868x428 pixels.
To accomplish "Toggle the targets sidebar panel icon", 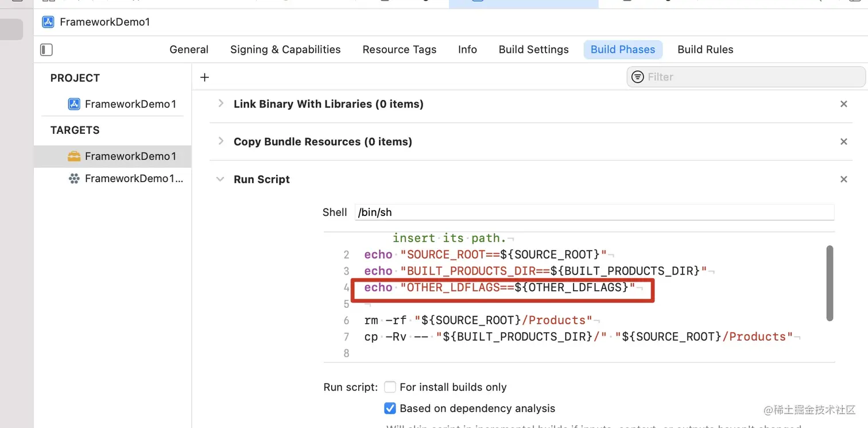I will click(x=46, y=50).
